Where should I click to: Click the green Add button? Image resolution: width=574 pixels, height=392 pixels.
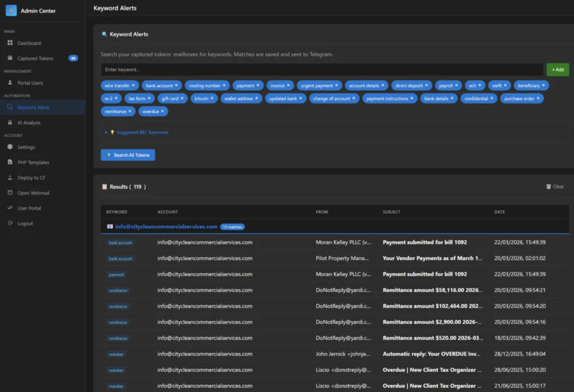coord(557,70)
